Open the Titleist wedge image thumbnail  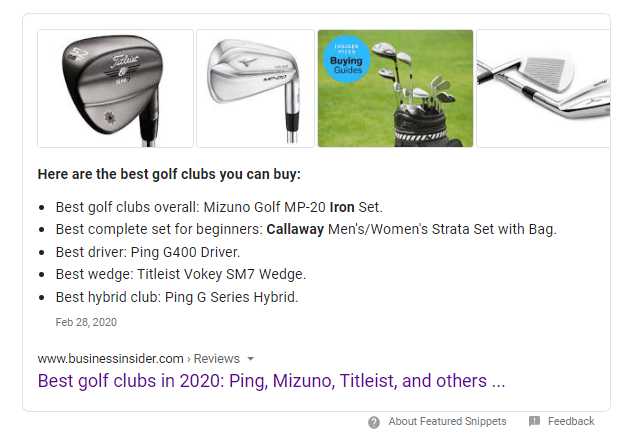[x=115, y=88]
